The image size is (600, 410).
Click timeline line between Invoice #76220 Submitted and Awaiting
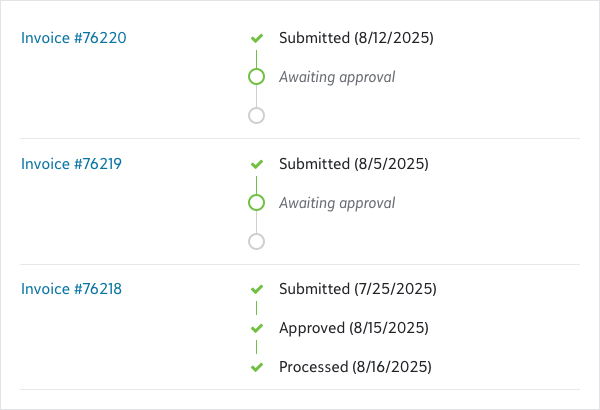[256, 57]
